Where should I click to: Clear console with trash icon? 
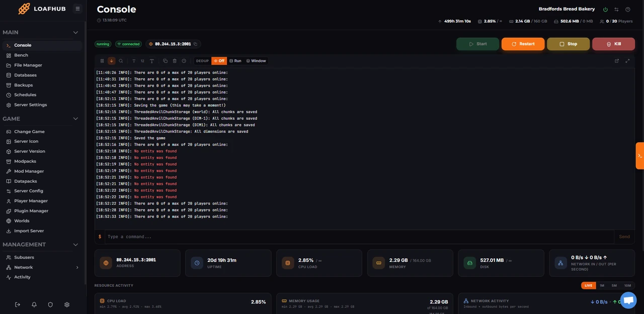coord(175,61)
